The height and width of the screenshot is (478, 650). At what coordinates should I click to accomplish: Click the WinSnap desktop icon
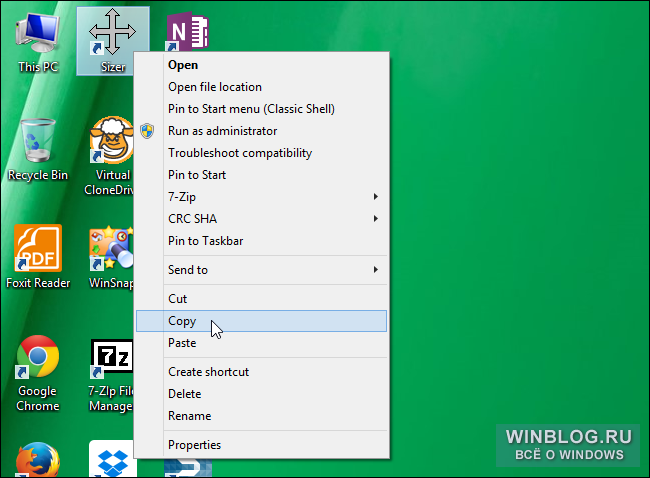111,248
